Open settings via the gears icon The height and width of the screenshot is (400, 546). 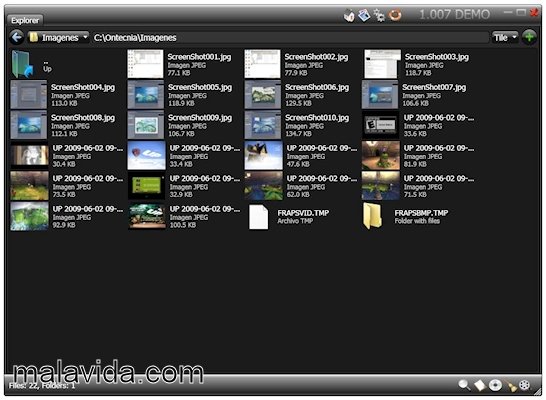coord(379,15)
